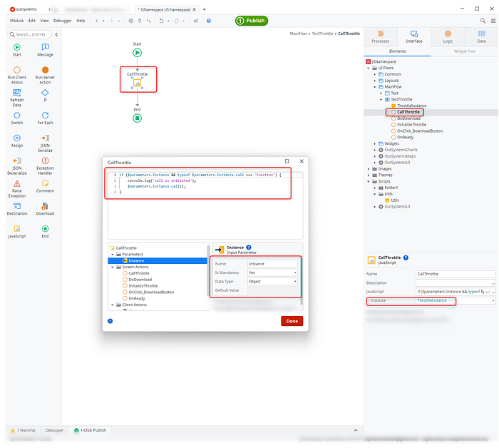The image size is (499, 448).
Task: Open the Data Type dropdown
Action: pyautogui.click(x=272, y=281)
